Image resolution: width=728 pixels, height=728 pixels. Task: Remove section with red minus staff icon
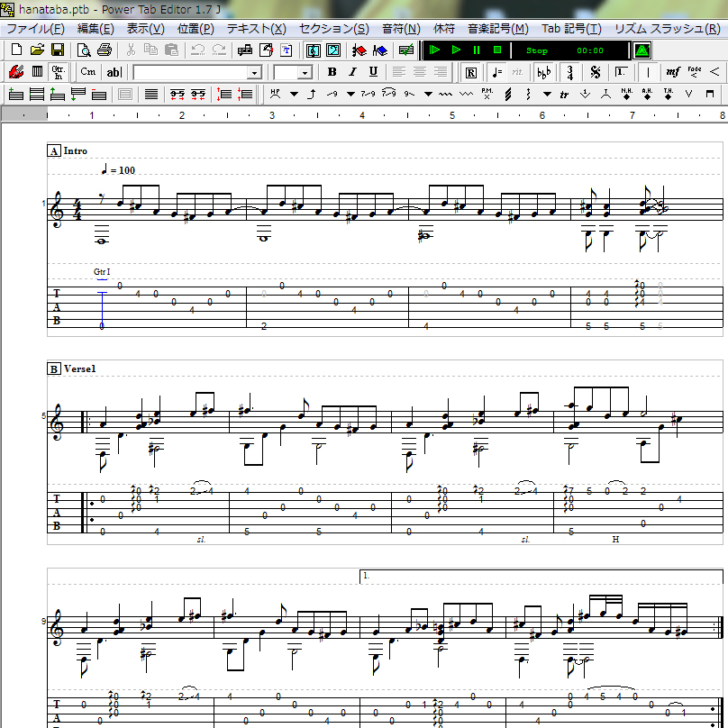(99, 95)
